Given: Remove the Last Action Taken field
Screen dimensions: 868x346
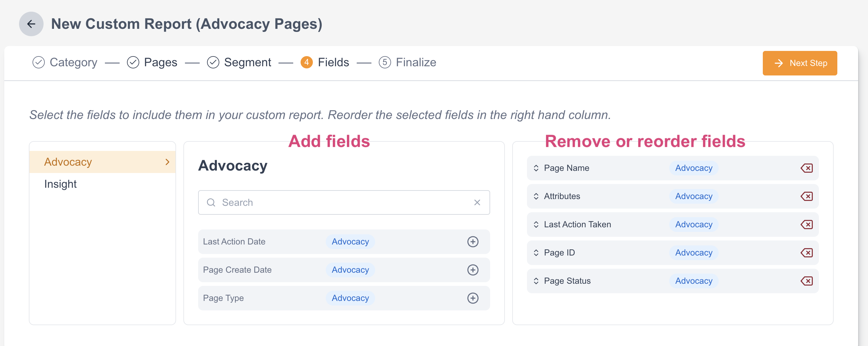Looking at the screenshot, I should click(806, 224).
